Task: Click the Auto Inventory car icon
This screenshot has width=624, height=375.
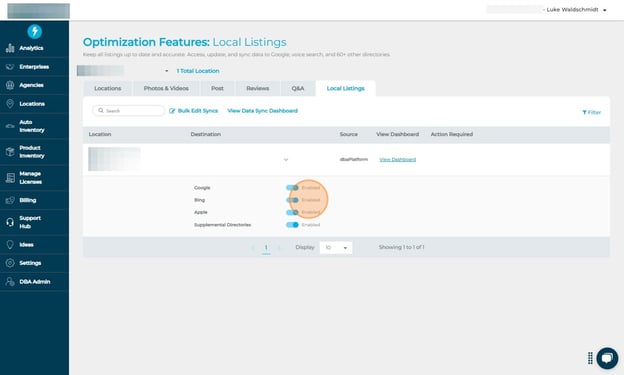Action: 10,126
